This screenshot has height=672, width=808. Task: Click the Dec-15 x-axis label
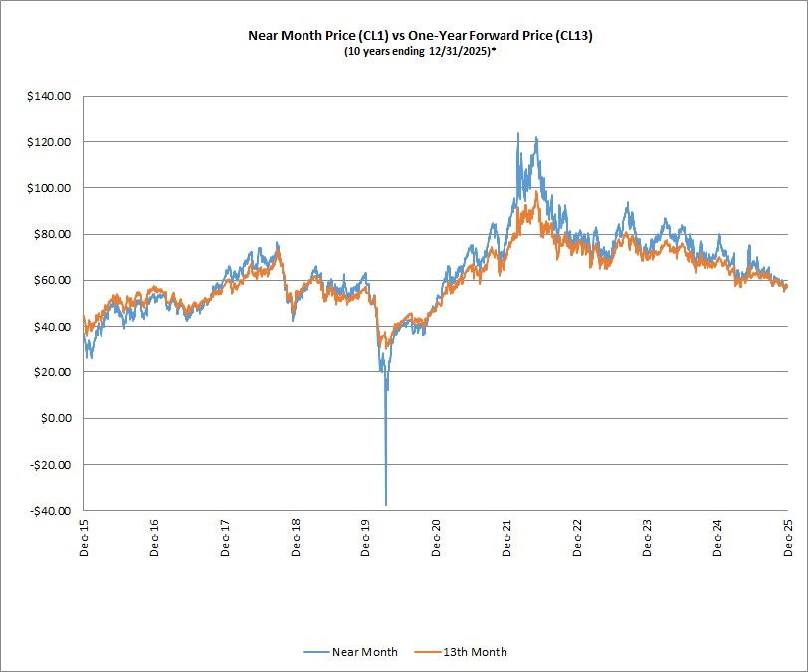point(84,536)
